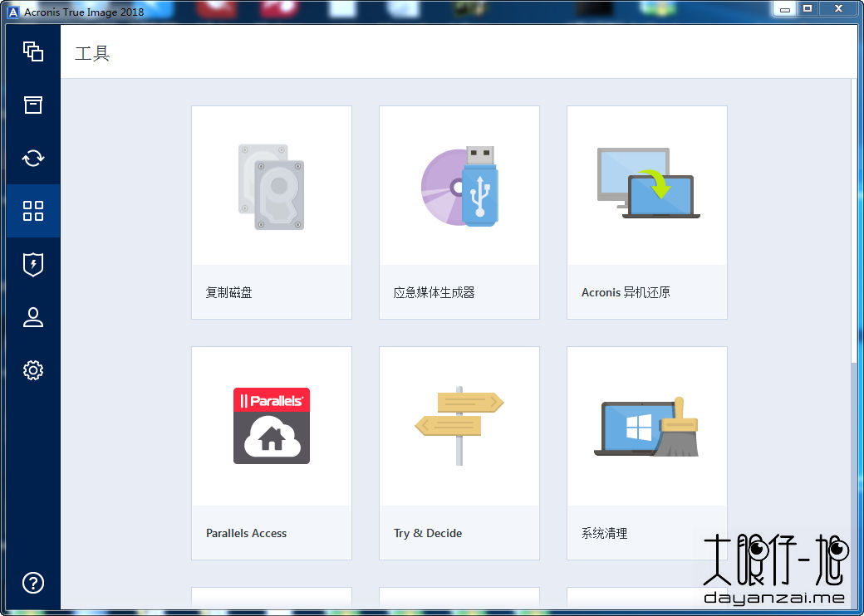Open Settings gear icon in the sidebar

(x=33, y=370)
